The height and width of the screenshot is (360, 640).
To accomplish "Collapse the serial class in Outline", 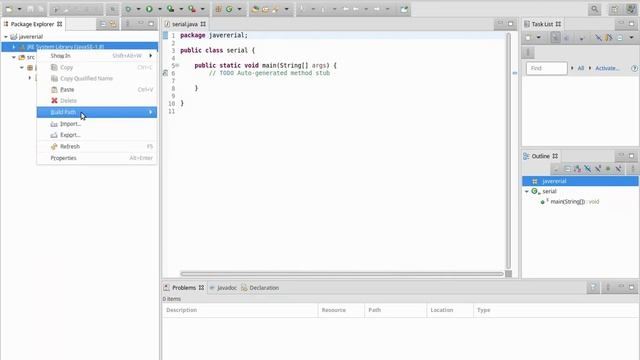I will [527, 191].
